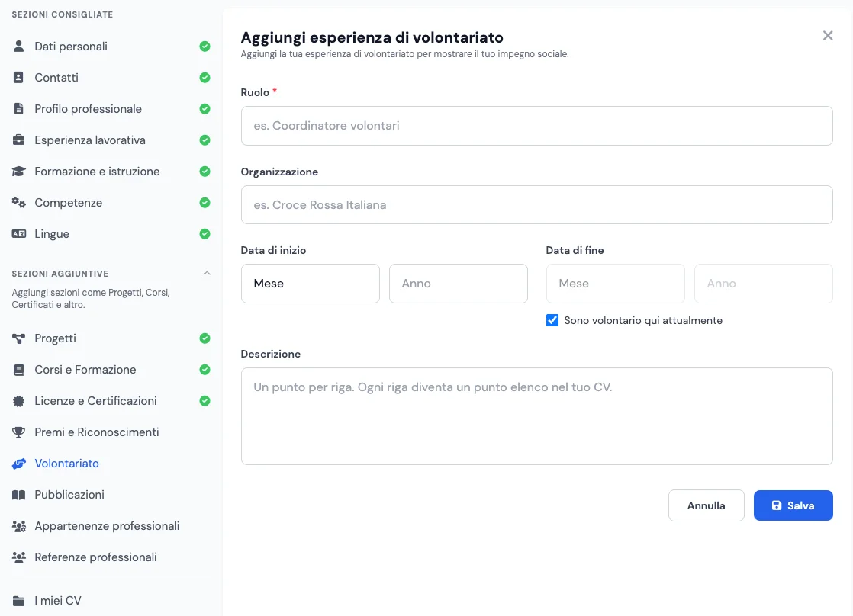Click the Aggiungi esperienza di volontariato heading

point(372,37)
